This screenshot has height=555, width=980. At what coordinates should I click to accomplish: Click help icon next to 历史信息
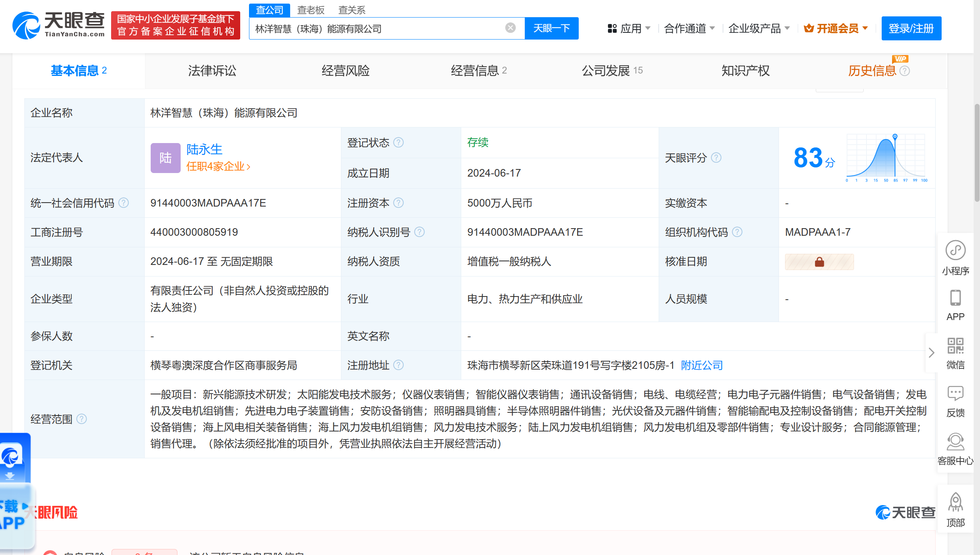(904, 71)
